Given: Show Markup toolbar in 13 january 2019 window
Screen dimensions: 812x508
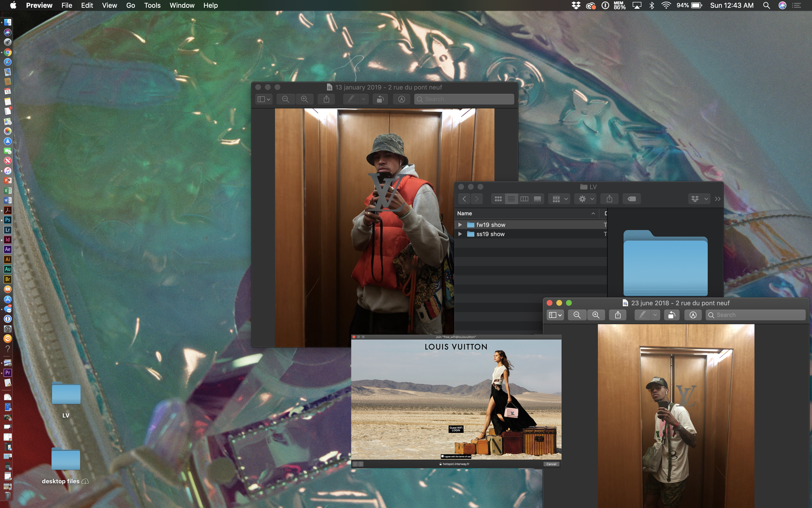Looking at the screenshot, I should click(402, 99).
